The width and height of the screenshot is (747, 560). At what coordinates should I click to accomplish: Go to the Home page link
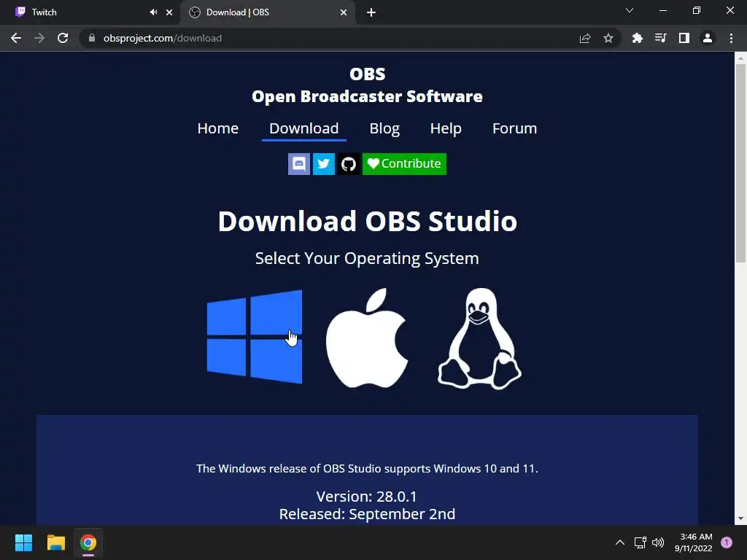pos(217,128)
